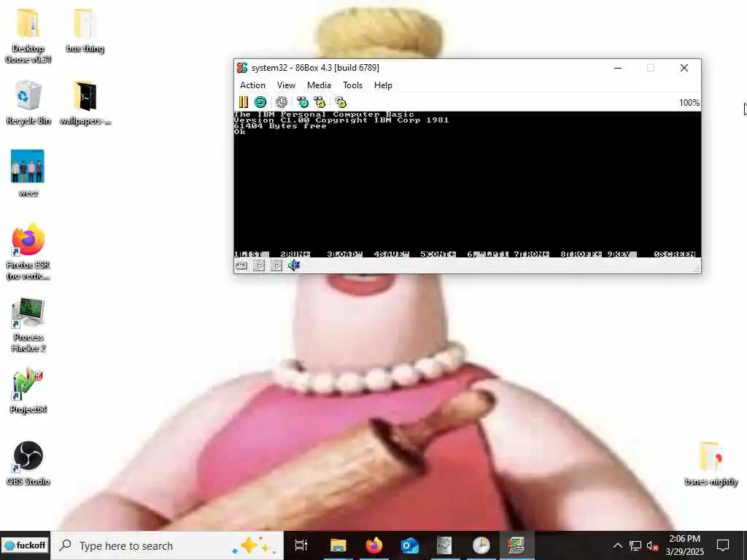The width and height of the screenshot is (747, 560).
Task: Click the 86Box title bar app icon
Action: click(x=242, y=68)
